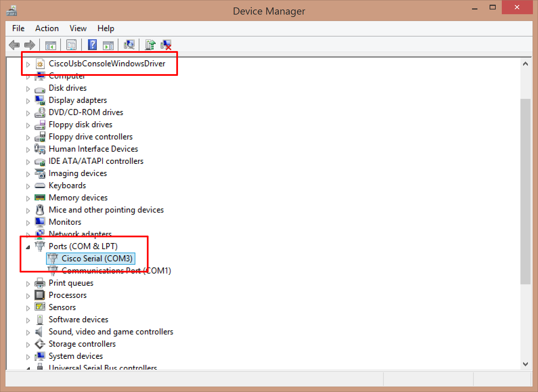Click the Keyboards icon

coord(40,186)
